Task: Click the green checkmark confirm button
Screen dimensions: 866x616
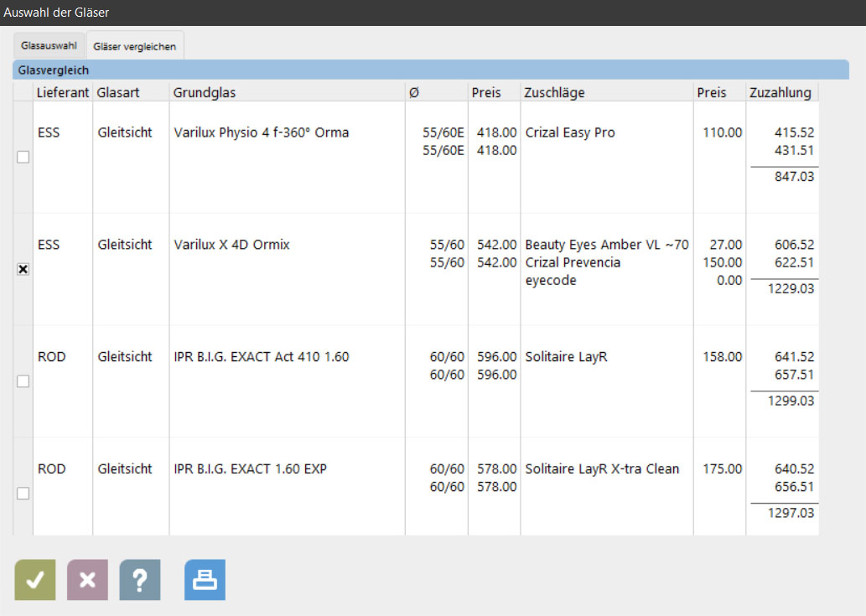Action: [35, 580]
